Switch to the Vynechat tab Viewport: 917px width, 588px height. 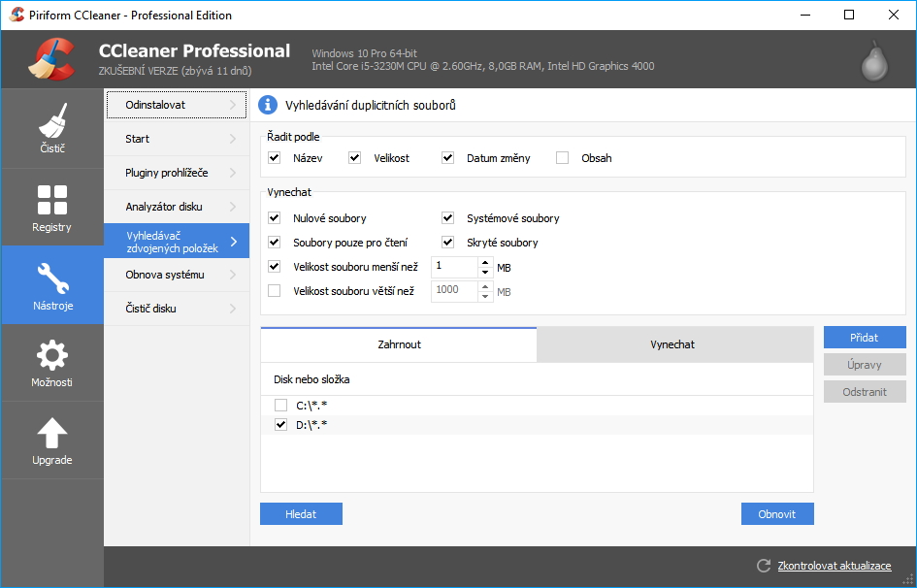pyautogui.click(x=672, y=344)
